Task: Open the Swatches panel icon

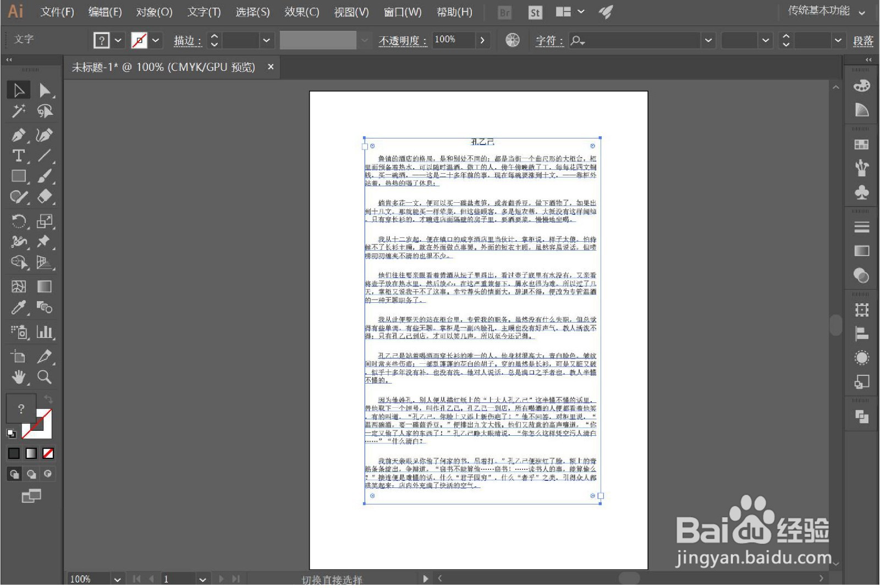Action: click(x=861, y=145)
